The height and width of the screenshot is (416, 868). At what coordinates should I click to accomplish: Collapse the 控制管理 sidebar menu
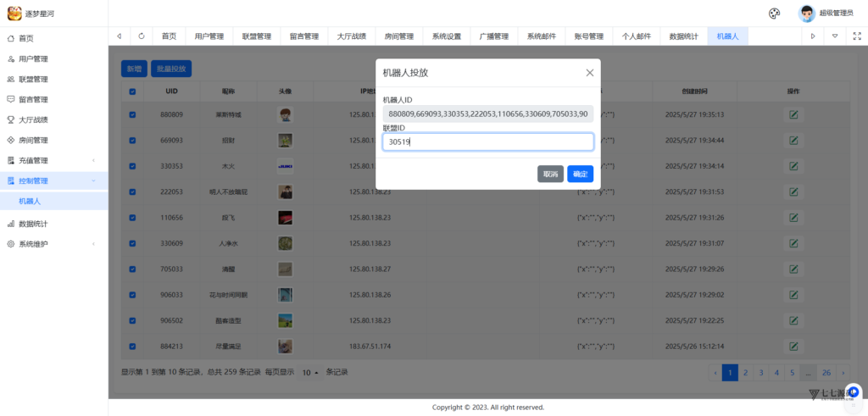[x=53, y=181]
